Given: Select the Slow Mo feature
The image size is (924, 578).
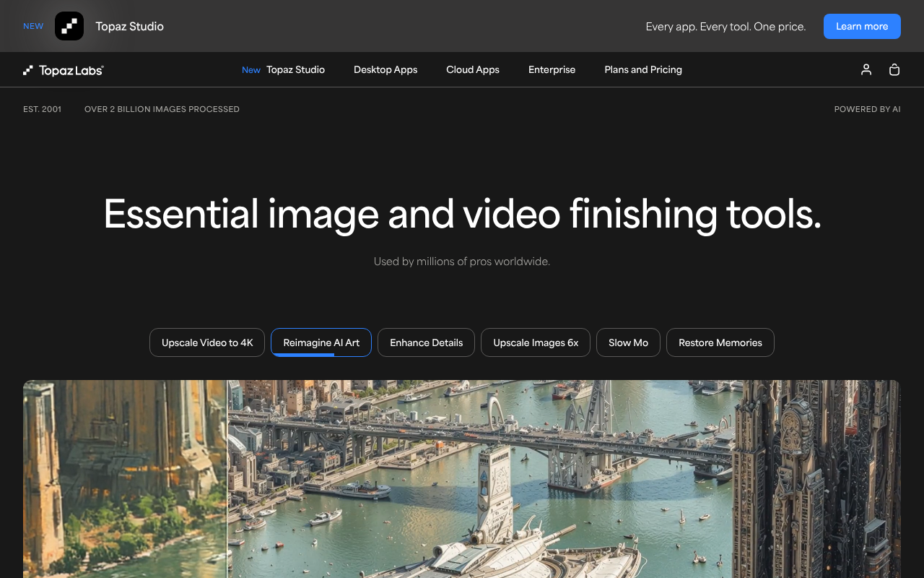Looking at the screenshot, I should click(628, 342).
